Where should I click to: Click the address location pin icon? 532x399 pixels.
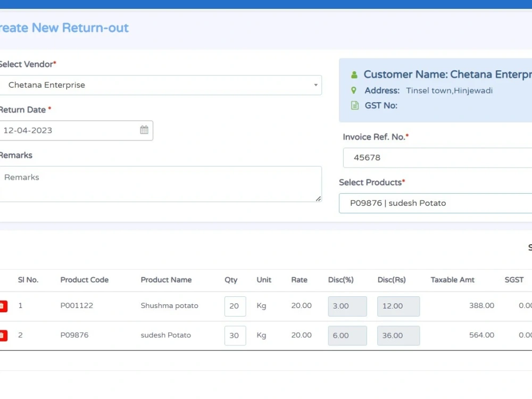tap(354, 90)
